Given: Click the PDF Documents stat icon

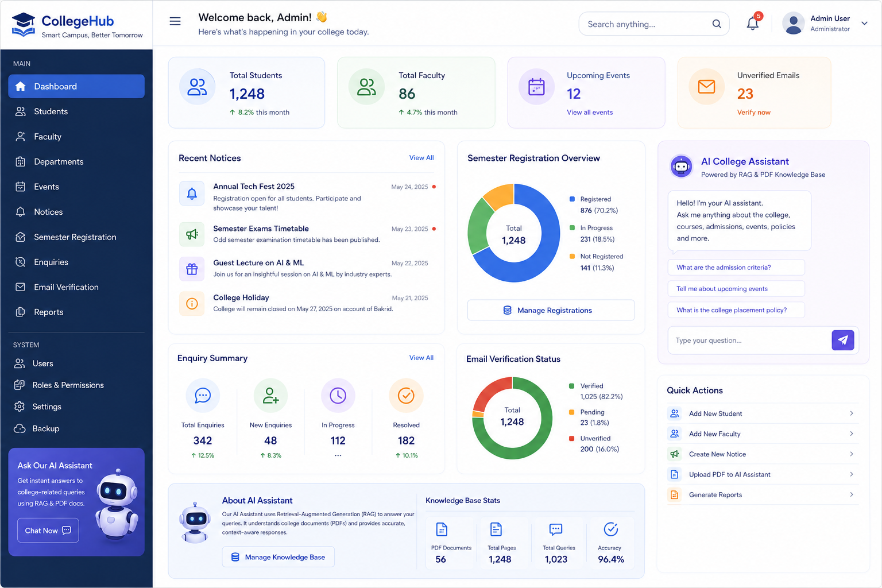Looking at the screenshot, I should [442, 529].
